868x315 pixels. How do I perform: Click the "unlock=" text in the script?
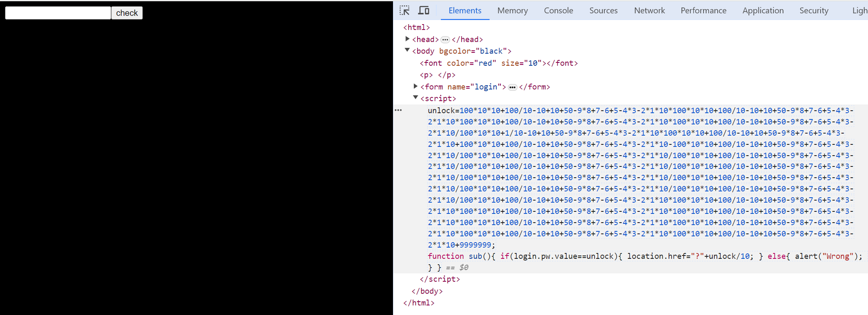pyautogui.click(x=444, y=111)
